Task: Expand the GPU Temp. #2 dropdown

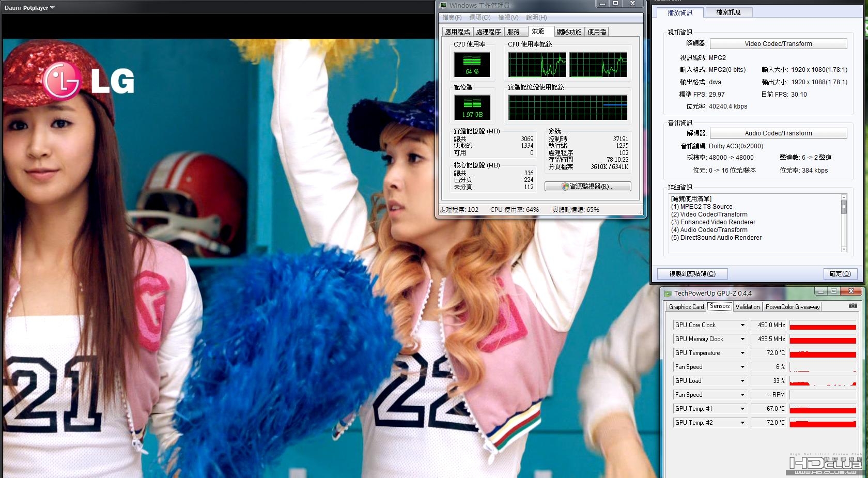Action: pyautogui.click(x=742, y=423)
